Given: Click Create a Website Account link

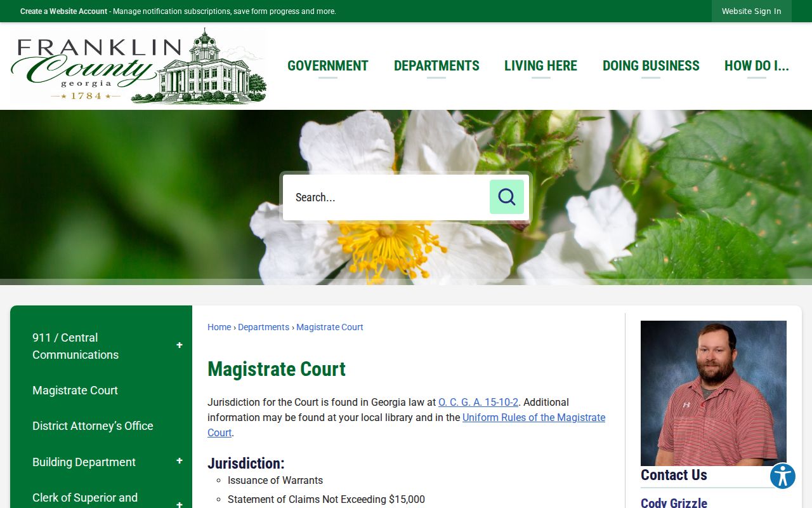Looking at the screenshot, I should click(x=63, y=11).
